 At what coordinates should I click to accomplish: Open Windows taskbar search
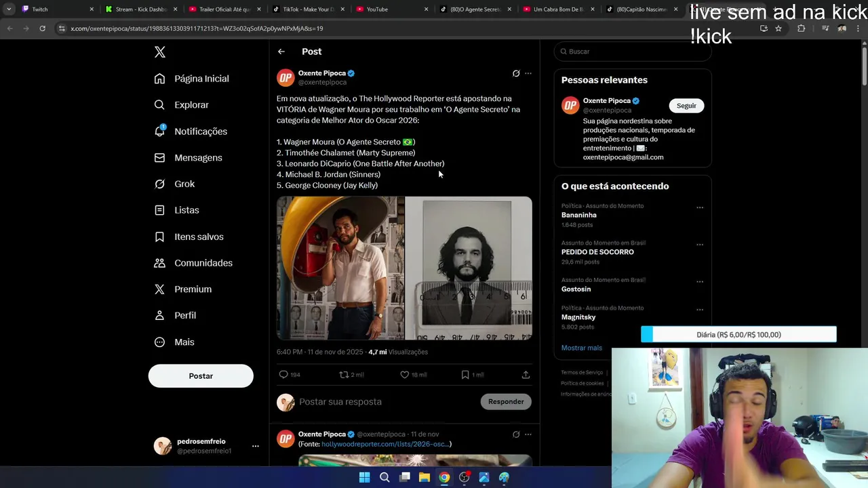(x=384, y=477)
